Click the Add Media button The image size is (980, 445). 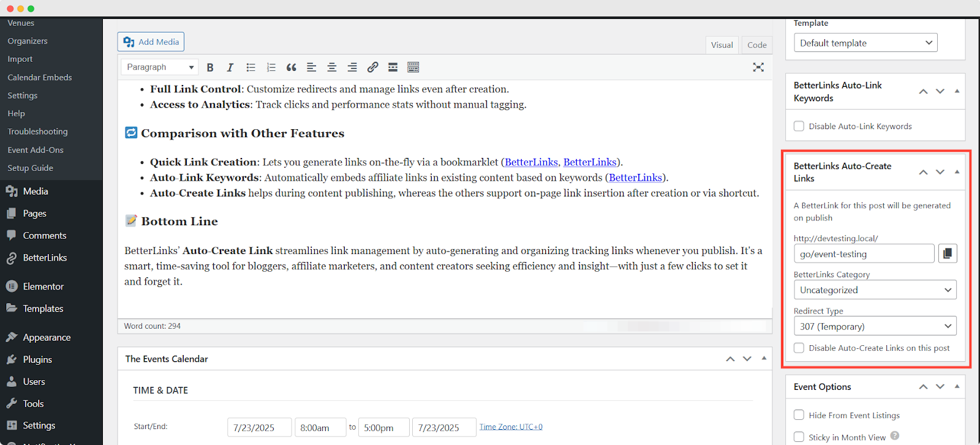[151, 42]
